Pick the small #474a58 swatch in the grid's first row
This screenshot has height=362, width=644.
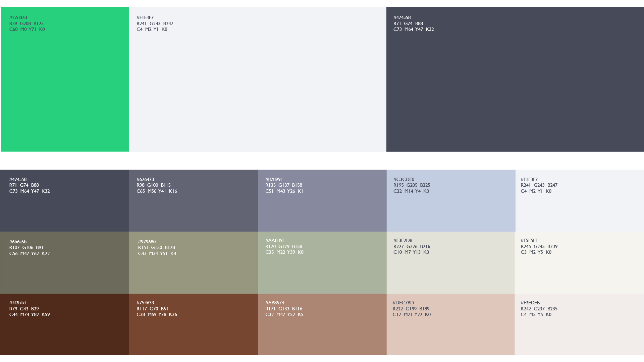pos(64,208)
